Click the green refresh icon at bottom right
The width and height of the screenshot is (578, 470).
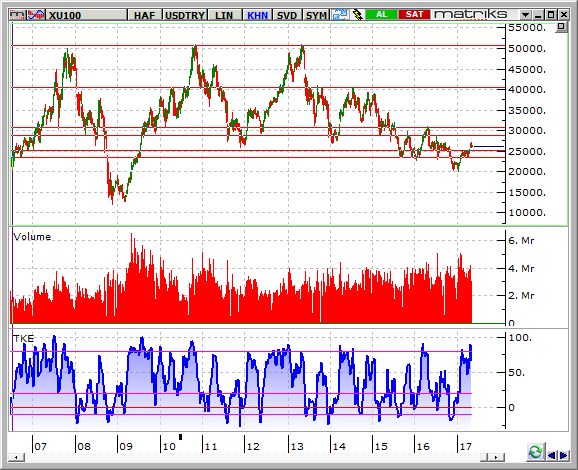535,452
